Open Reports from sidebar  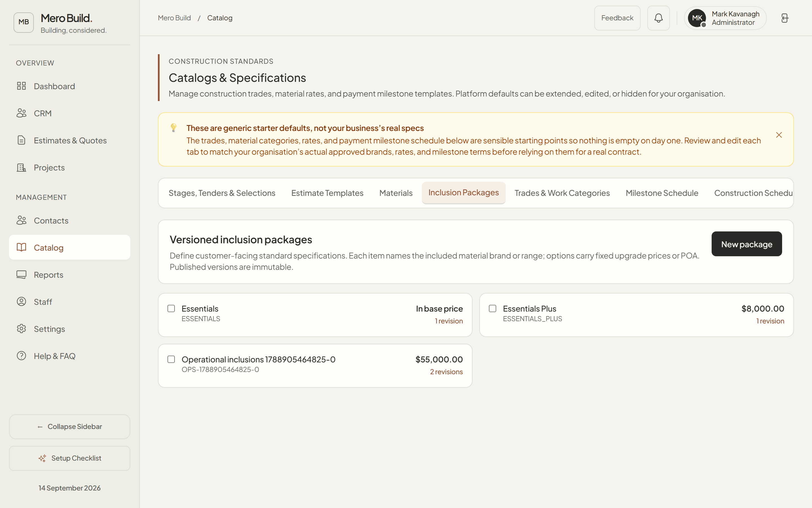tap(69, 275)
